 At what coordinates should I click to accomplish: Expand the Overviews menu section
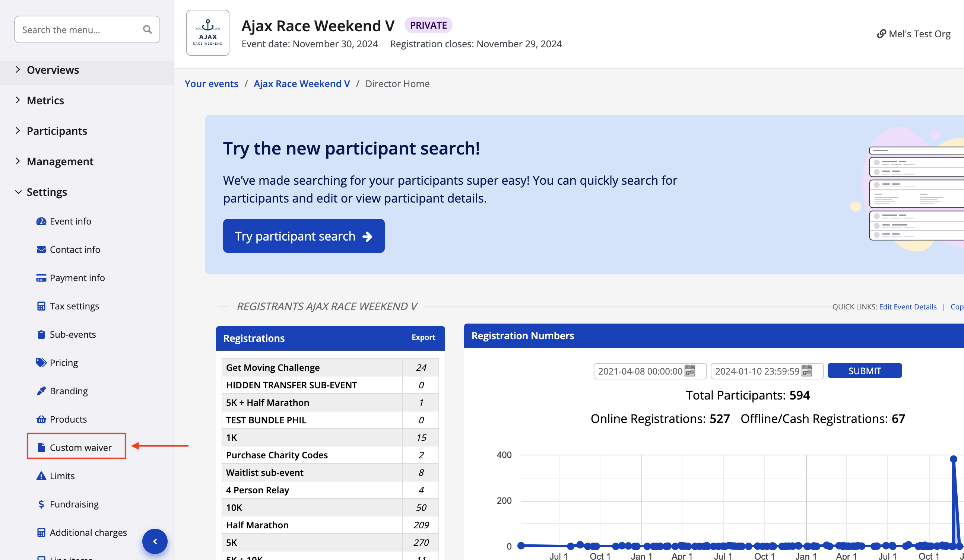coord(53,70)
